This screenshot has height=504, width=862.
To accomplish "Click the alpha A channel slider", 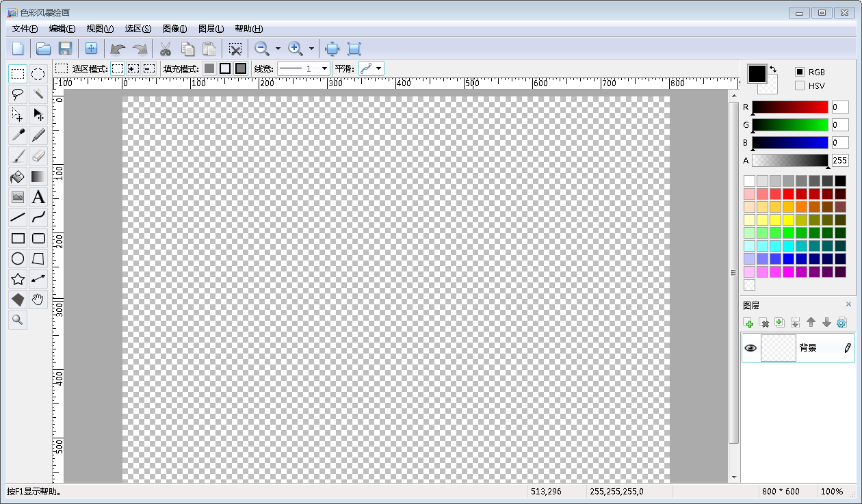I will pos(790,161).
